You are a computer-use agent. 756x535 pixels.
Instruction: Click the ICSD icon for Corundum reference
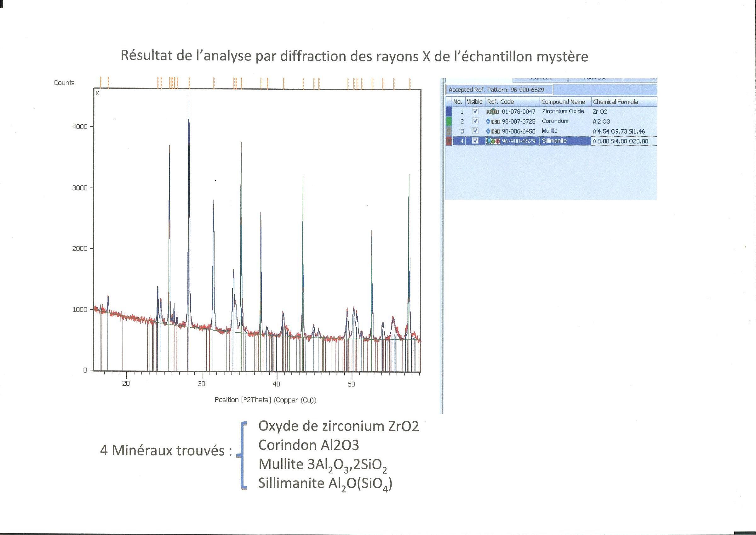point(493,121)
